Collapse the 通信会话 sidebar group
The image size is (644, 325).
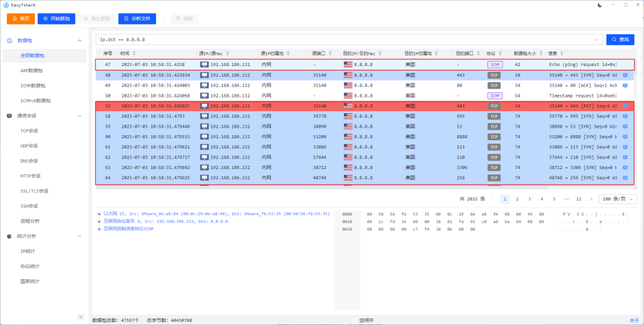coord(79,116)
